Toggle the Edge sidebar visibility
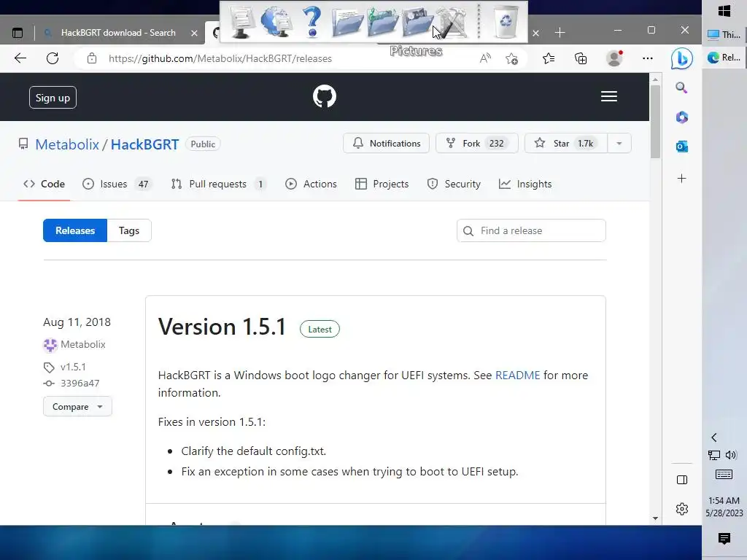 pos(682,480)
